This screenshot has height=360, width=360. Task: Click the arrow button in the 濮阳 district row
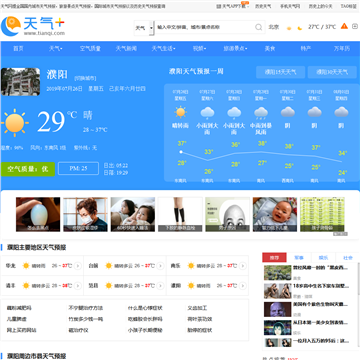click(x=243, y=286)
